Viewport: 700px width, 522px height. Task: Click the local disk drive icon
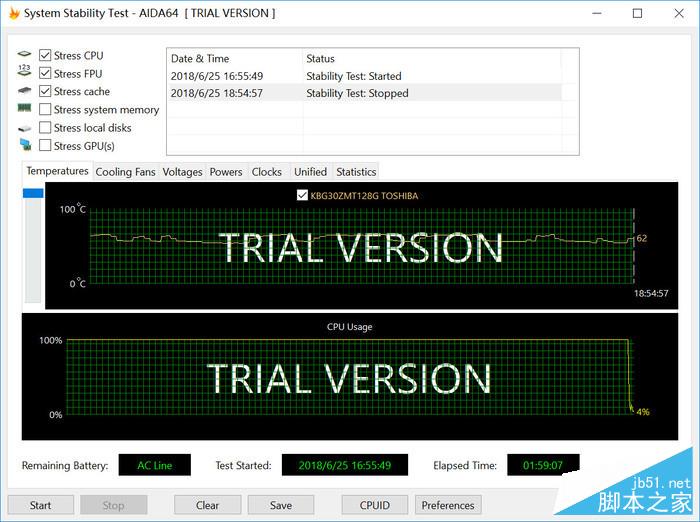(x=25, y=129)
